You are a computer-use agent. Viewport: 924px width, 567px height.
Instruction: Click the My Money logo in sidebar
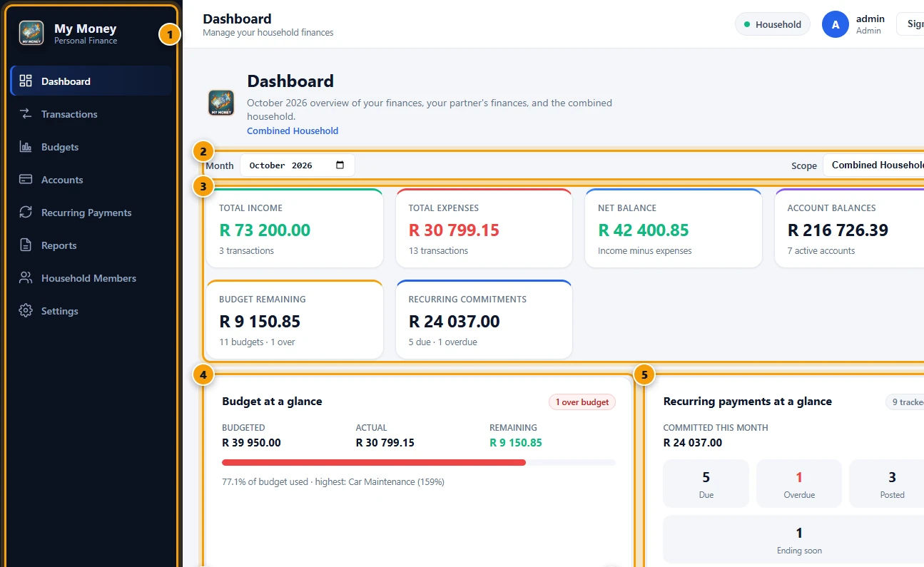(31, 33)
